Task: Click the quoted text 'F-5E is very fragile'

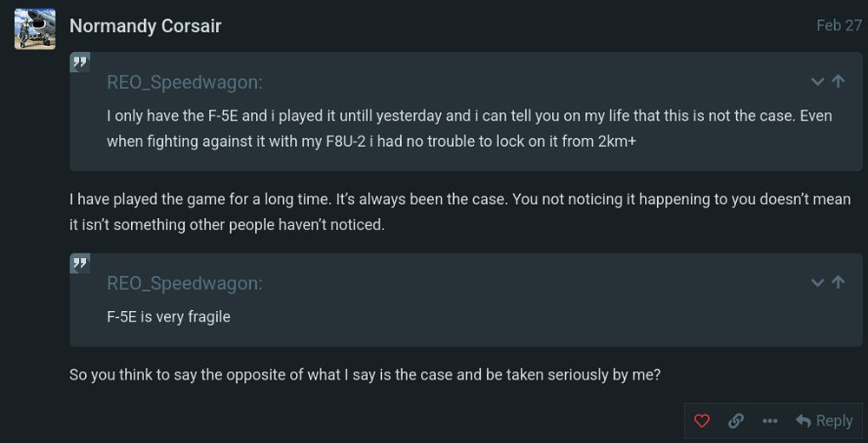Action: pyautogui.click(x=168, y=316)
